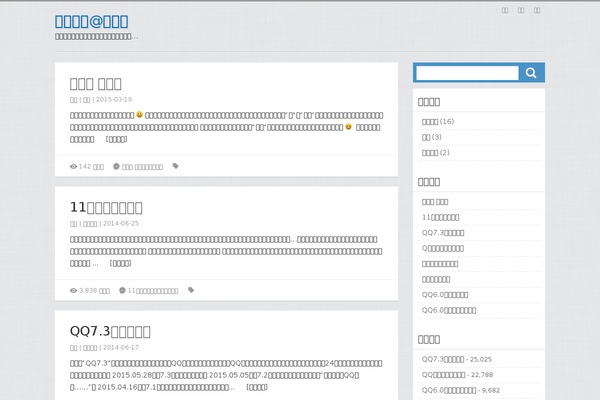600x400 pixels.
Task: Click the comment bubble icon in the 2014-06-25 post footer
Action: 122,290
